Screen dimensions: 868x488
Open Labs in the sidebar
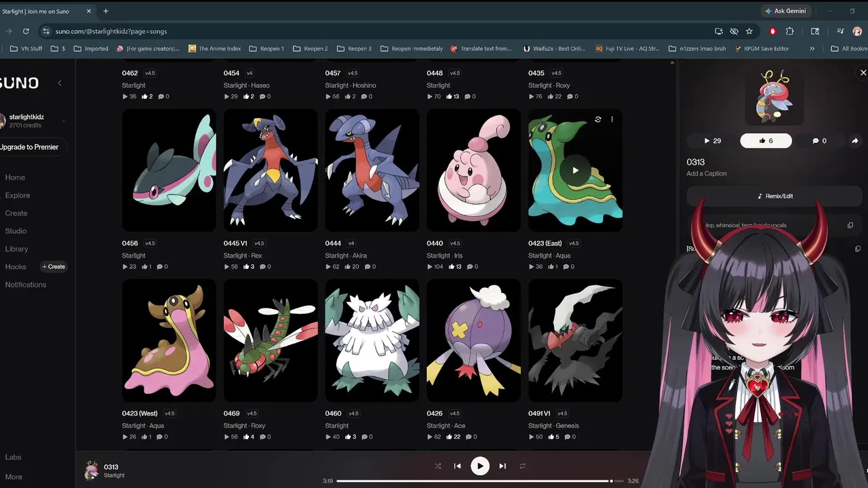tap(14, 457)
